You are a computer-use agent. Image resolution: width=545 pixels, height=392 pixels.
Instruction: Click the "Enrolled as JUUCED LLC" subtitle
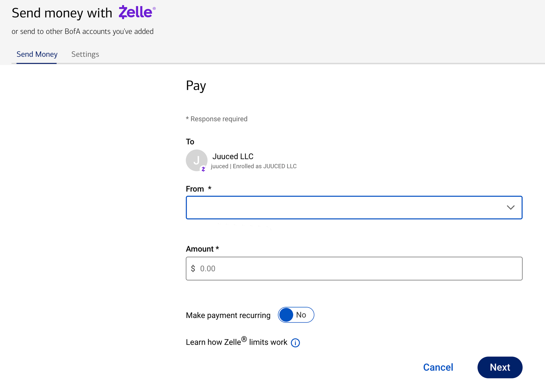point(265,166)
